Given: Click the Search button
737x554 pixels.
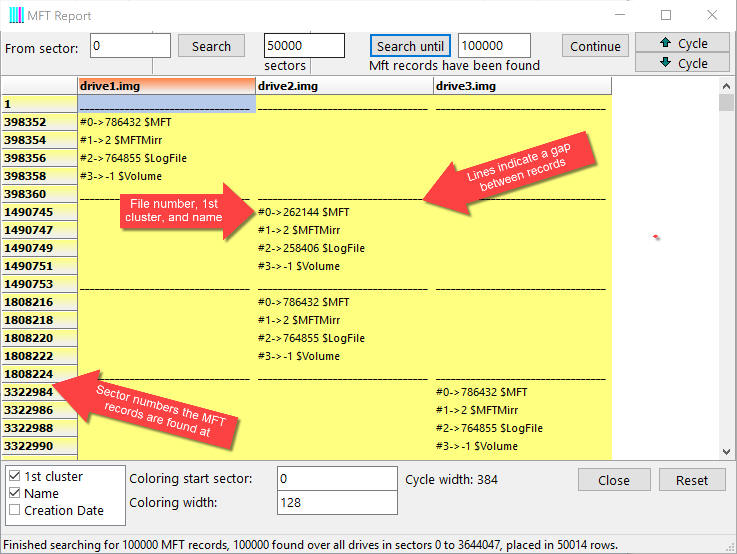Looking at the screenshot, I should (211, 46).
